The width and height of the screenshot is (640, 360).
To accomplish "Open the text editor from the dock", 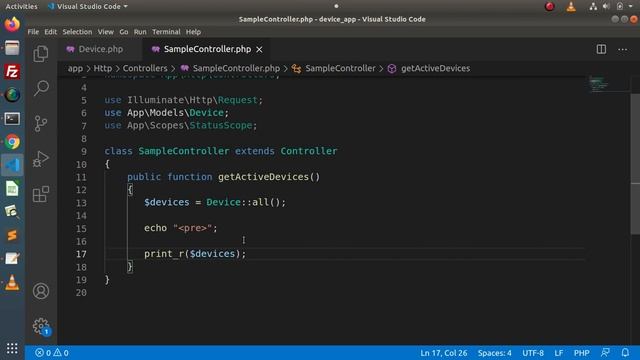I will coord(12,259).
